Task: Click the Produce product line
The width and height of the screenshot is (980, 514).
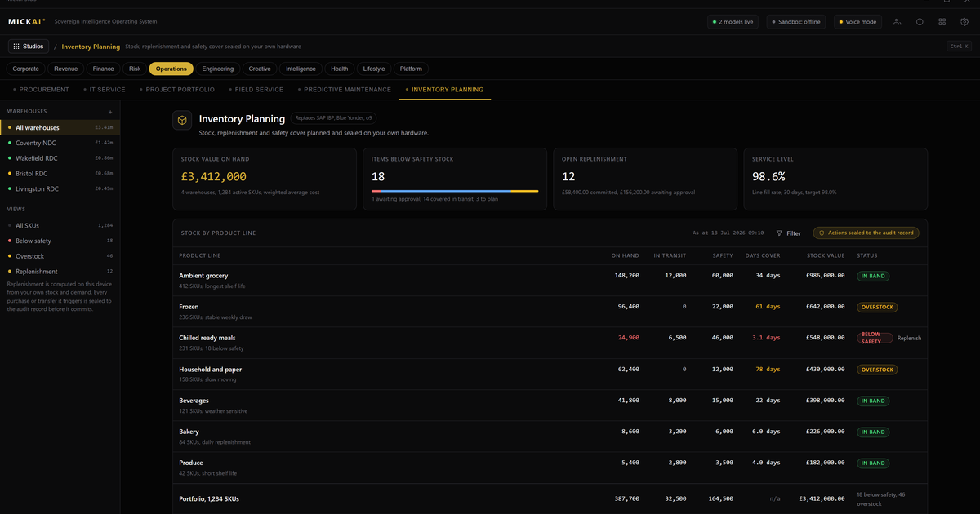Action: (x=191, y=463)
